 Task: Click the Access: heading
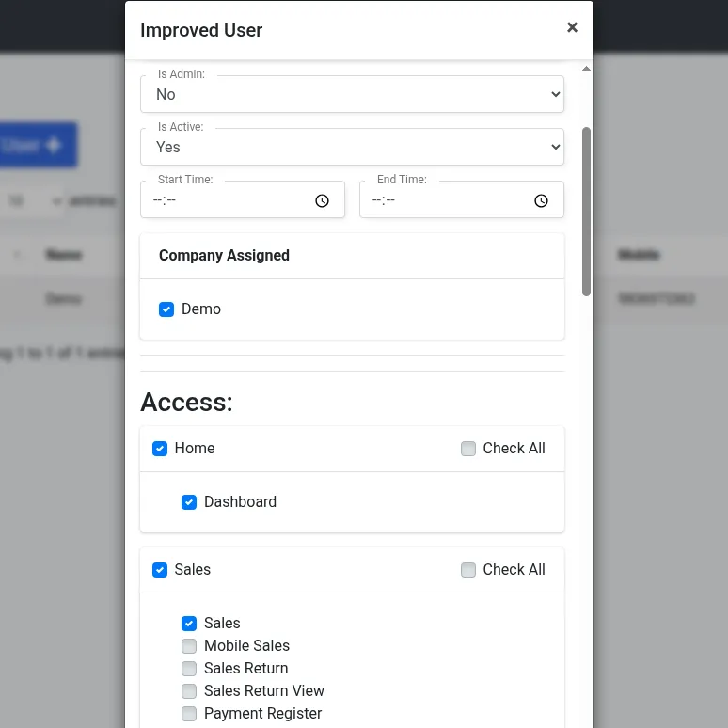pyautogui.click(x=186, y=402)
